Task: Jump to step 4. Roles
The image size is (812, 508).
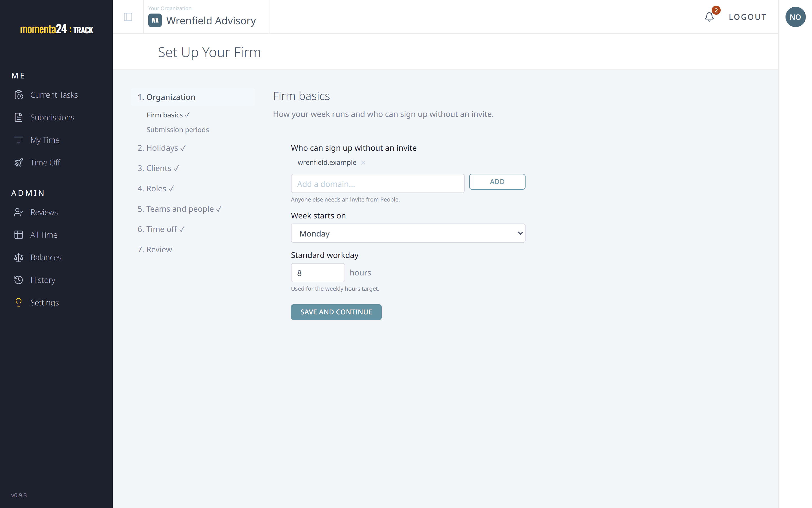Action: click(x=156, y=189)
